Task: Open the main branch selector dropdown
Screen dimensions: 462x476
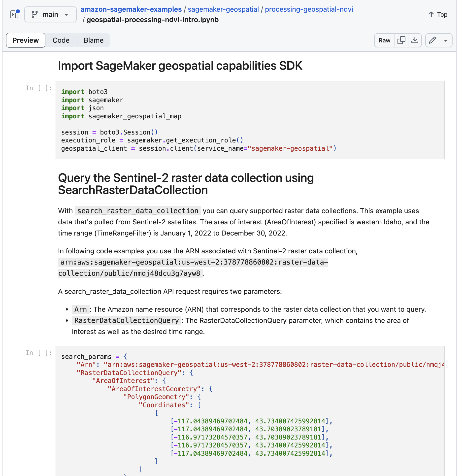Action: 50,14
